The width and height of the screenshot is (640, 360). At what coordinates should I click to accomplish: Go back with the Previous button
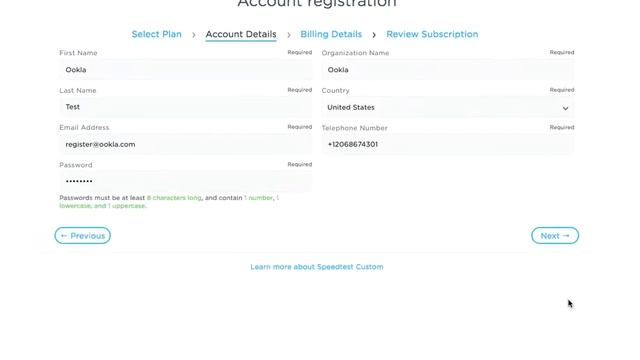tap(82, 236)
